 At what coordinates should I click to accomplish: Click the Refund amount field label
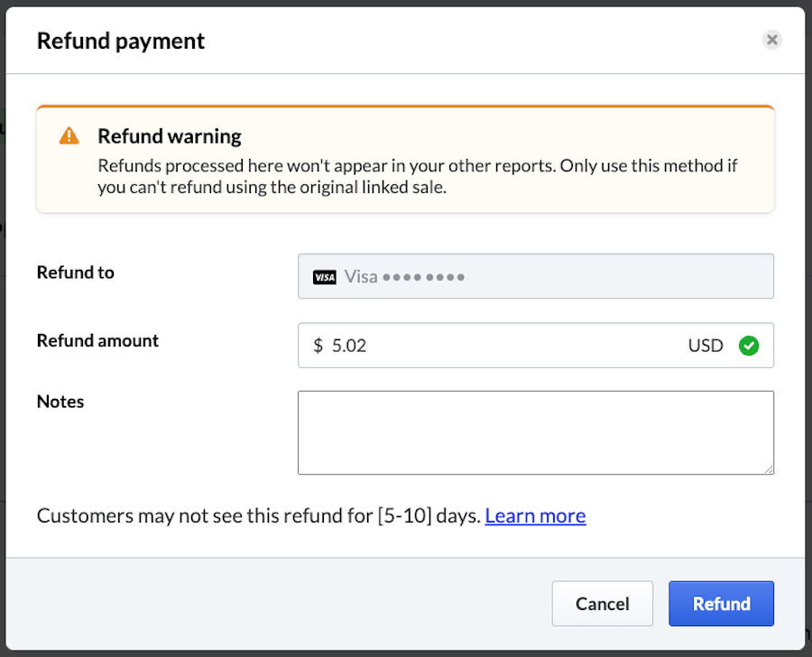point(97,340)
